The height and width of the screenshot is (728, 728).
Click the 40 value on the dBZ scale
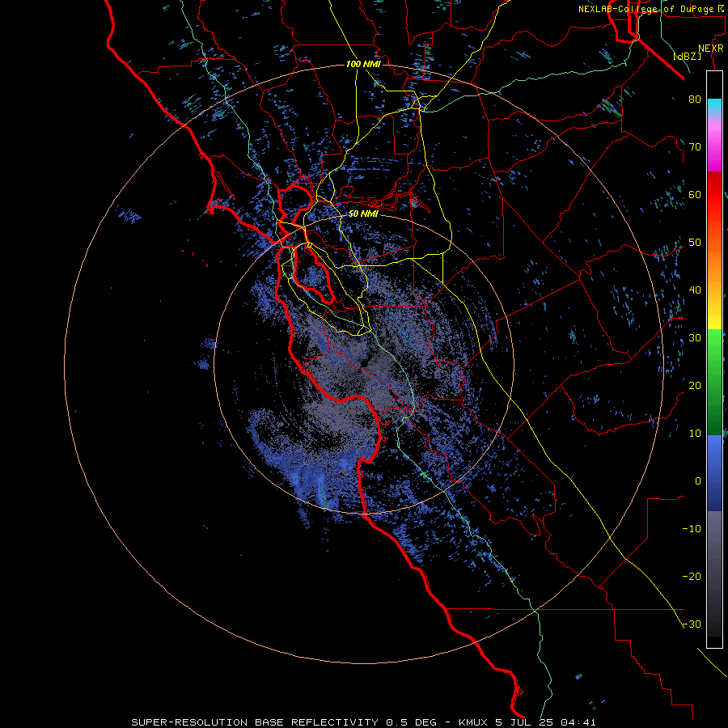tap(695, 290)
